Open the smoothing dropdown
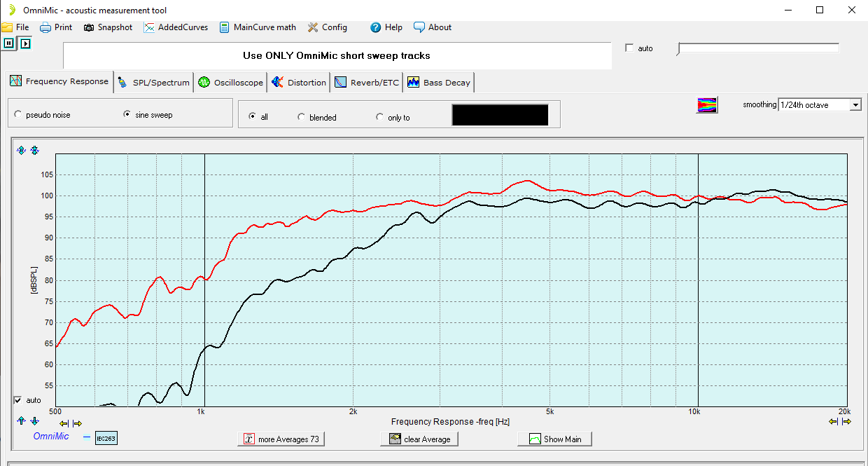Viewport: 868px width, 466px height. tap(855, 105)
